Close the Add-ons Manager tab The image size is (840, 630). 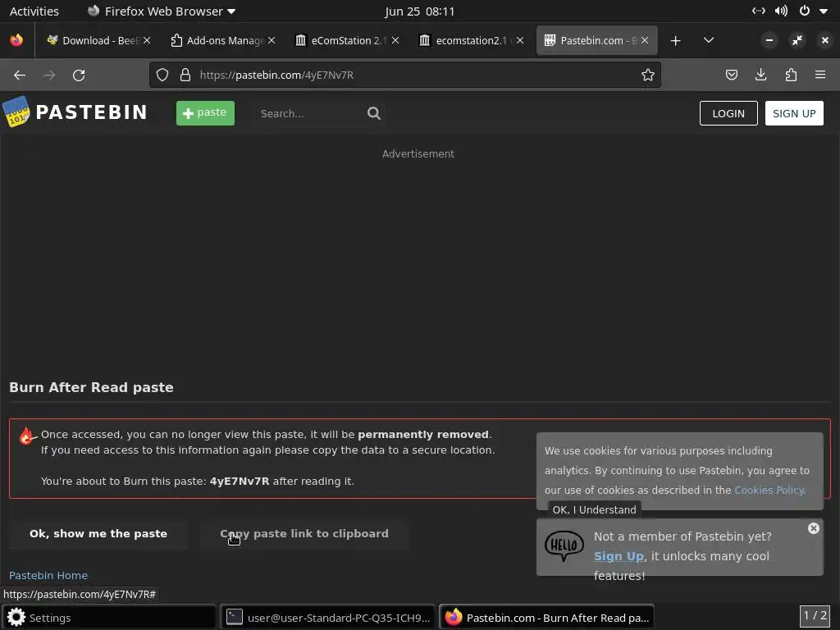click(x=272, y=41)
